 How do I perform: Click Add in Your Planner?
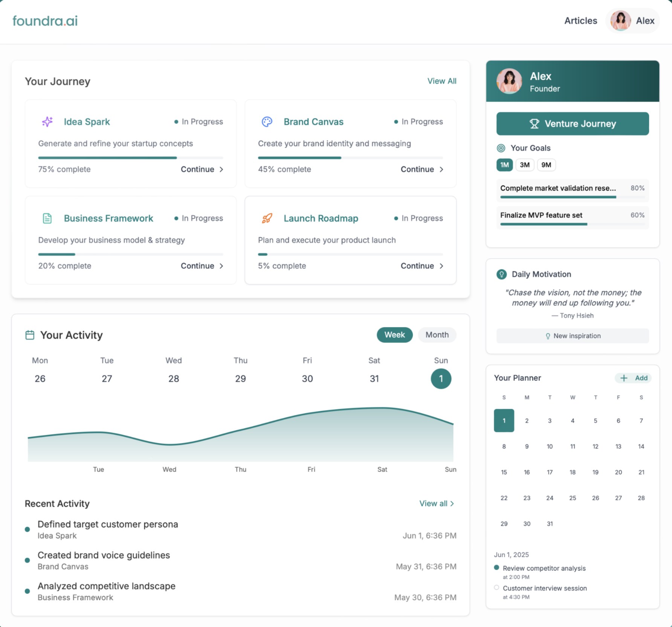click(x=633, y=378)
